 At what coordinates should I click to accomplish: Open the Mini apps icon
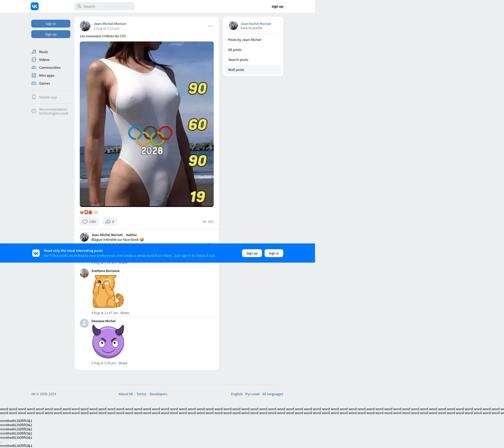[34, 75]
